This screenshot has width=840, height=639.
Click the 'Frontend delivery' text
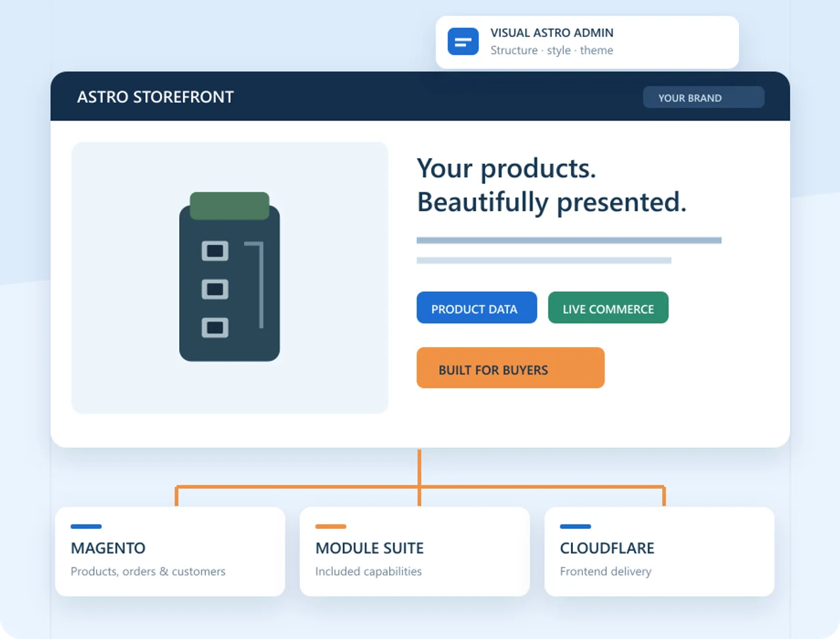pyautogui.click(x=606, y=571)
